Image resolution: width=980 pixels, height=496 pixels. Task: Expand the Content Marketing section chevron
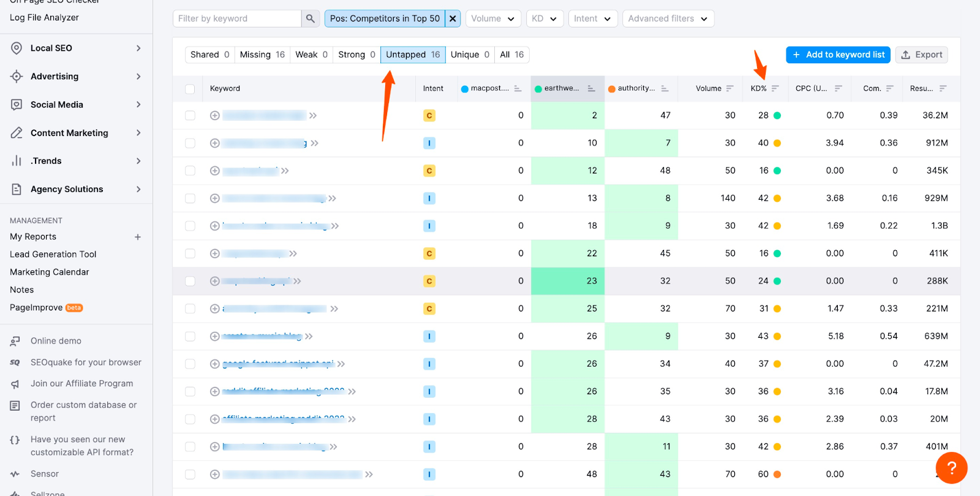(x=138, y=132)
